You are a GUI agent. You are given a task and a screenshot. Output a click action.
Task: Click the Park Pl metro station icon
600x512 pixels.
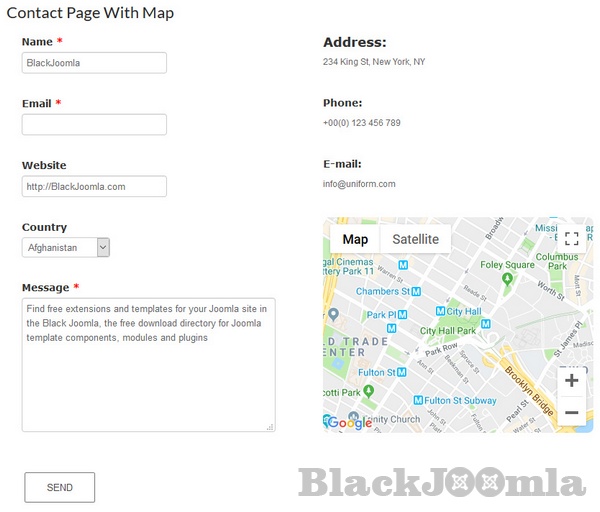click(x=401, y=315)
